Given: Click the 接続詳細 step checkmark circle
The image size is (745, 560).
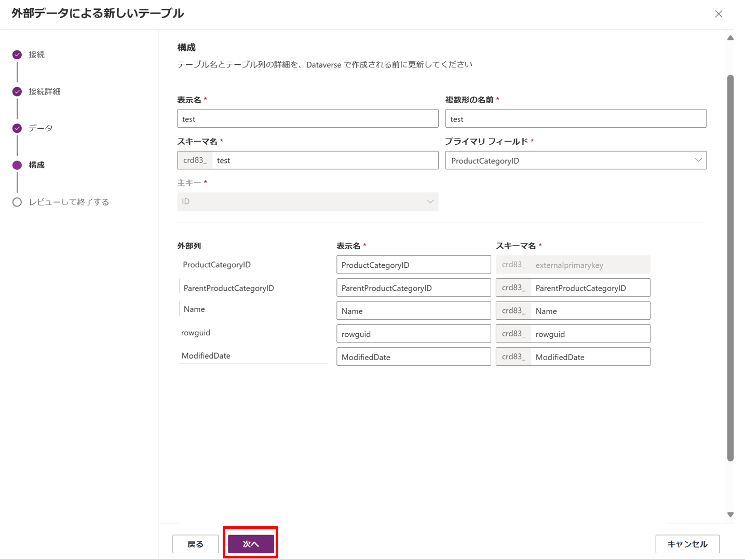Looking at the screenshot, I should pos(17,91).
